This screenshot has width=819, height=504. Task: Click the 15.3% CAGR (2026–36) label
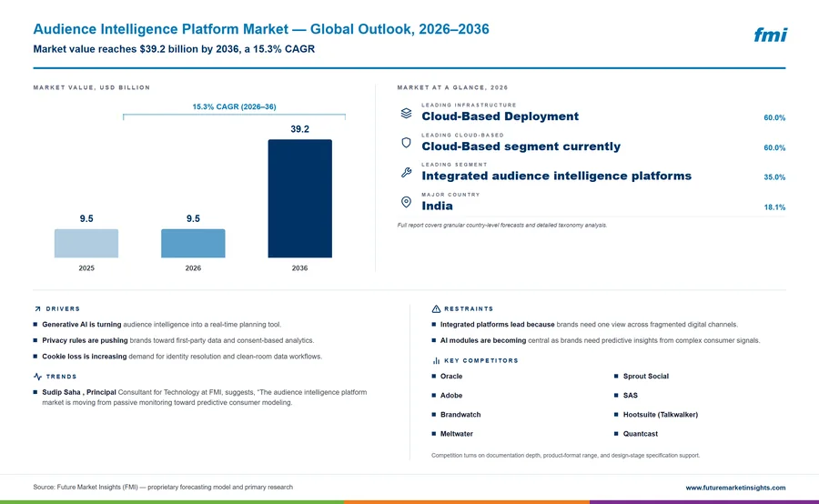pyautogui.click(x=234, y=106)
